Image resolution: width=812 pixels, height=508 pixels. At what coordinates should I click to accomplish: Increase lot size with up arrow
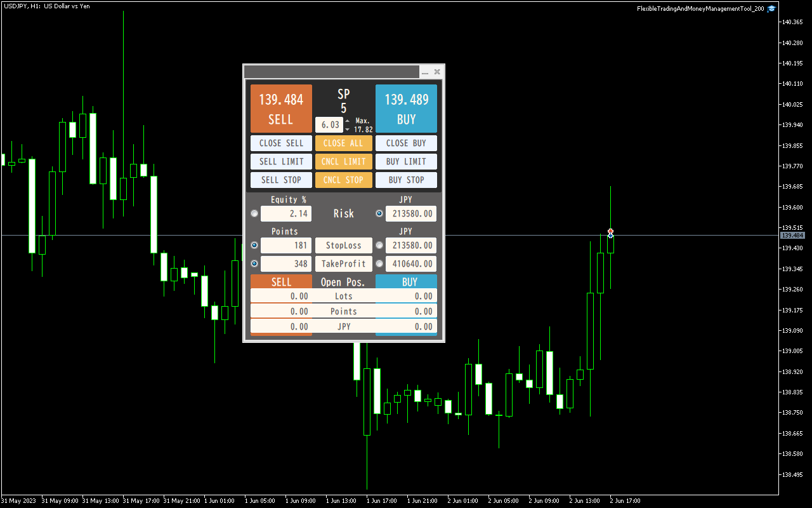pyautogui.click(x=347, y=121)
